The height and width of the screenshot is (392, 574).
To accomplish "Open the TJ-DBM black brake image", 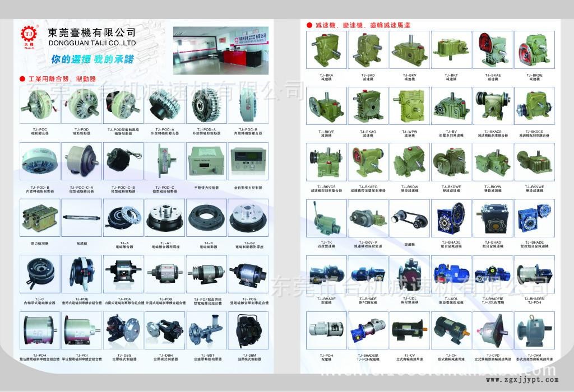I will [x=248, y=330].
